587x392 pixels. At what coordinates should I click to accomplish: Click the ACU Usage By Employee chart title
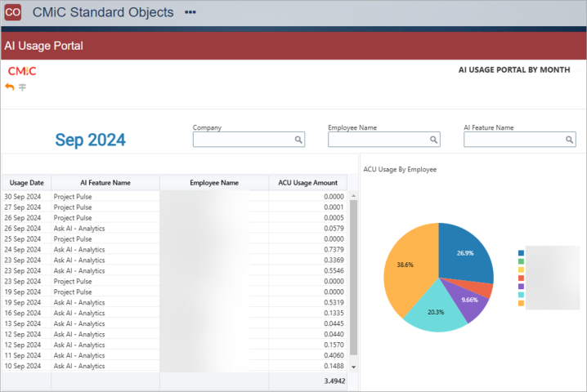(x=400, y=169)
